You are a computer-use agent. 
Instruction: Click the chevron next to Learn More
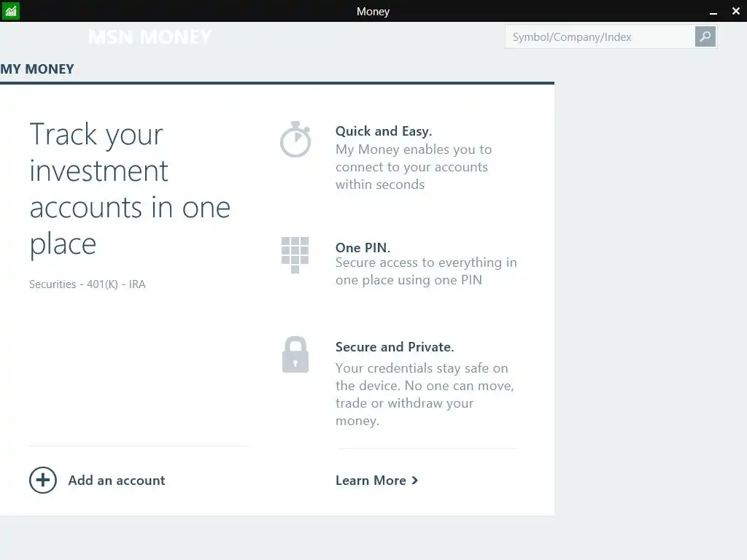(x=414, y=481)
